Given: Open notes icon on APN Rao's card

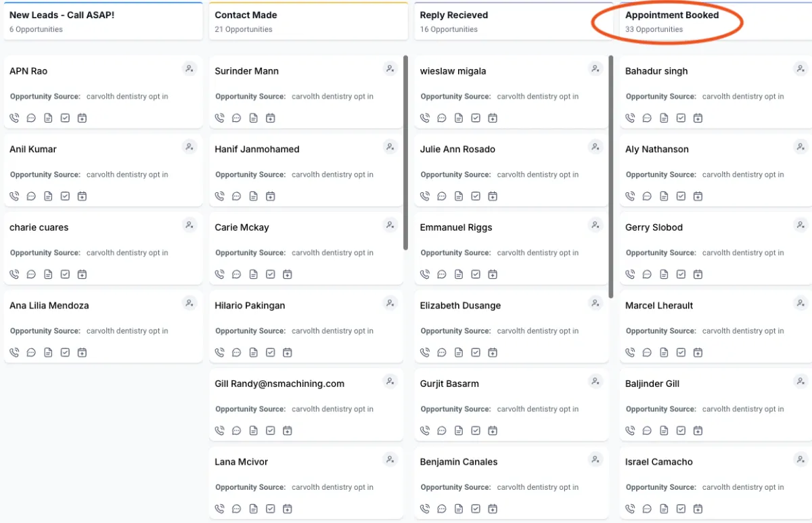Looking at the screenshot, I should [x=48, y=118].
